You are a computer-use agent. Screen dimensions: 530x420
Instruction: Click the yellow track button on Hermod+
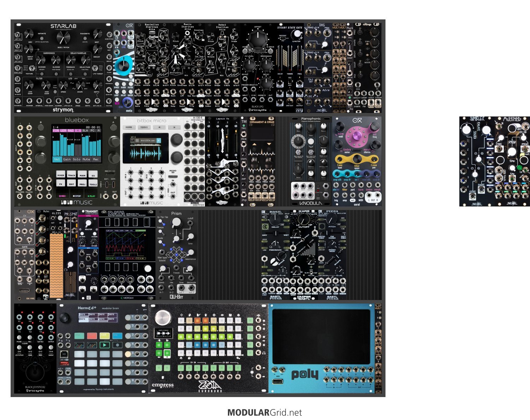click(x=105, y=336)
